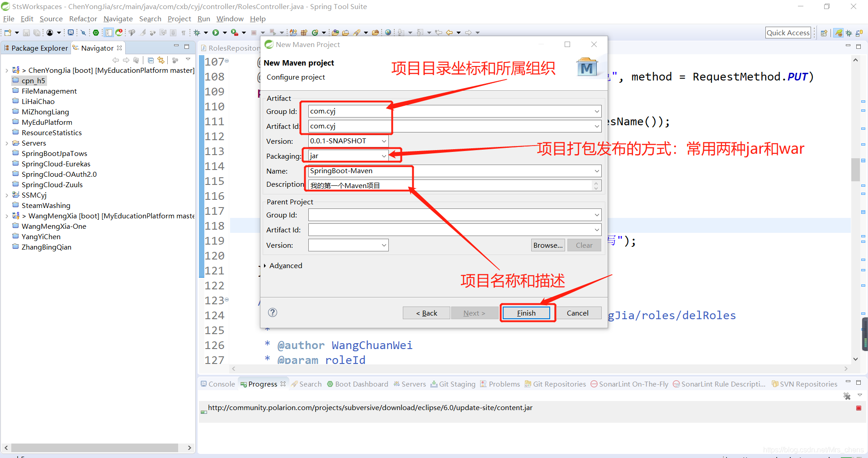The image size is (868, 458).
Task: Click the Description field spinner arrows
Action: [596, 185]
